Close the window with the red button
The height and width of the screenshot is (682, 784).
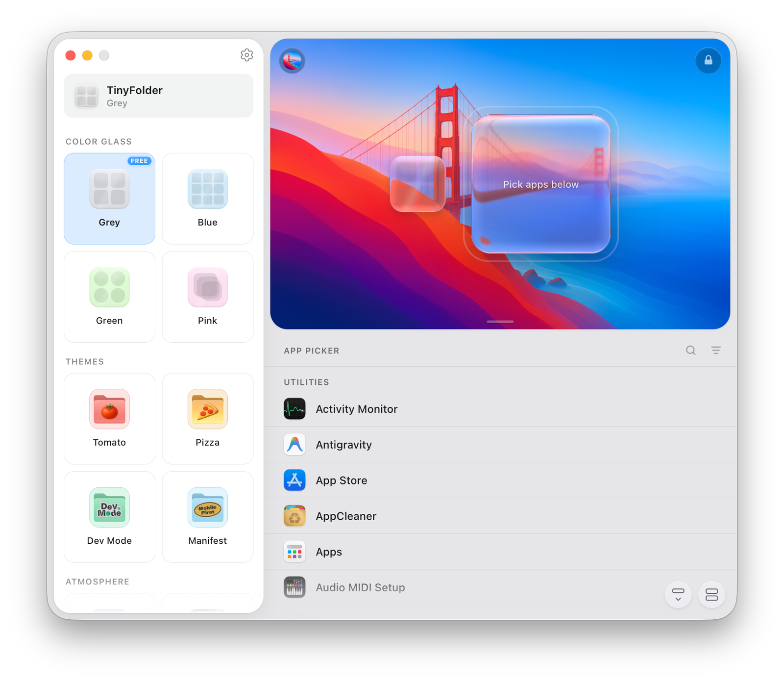71,55
